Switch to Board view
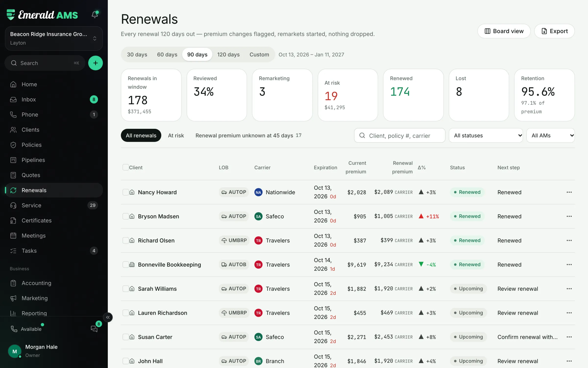 (504, 31)
